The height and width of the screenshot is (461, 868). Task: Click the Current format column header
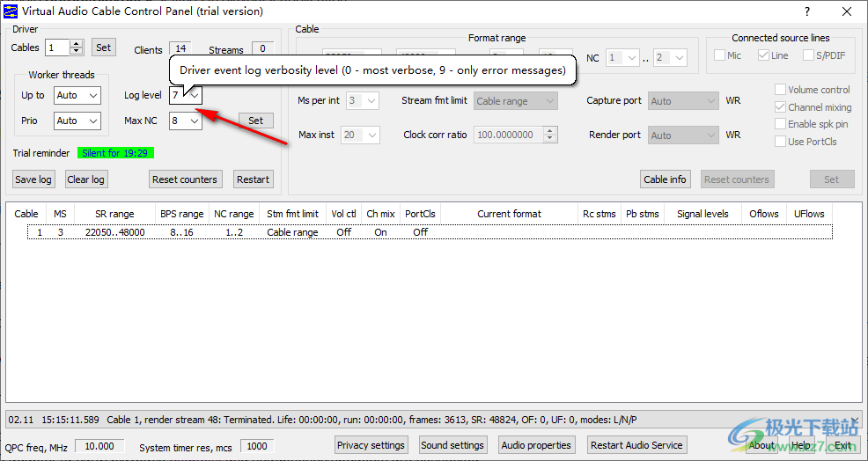(x=509, y=214)
